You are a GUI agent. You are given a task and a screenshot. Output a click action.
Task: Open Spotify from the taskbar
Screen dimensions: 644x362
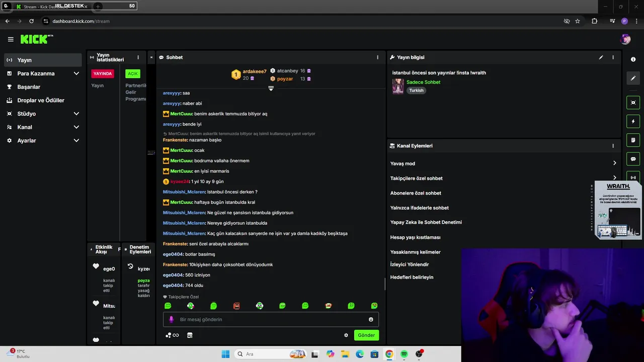404,354
